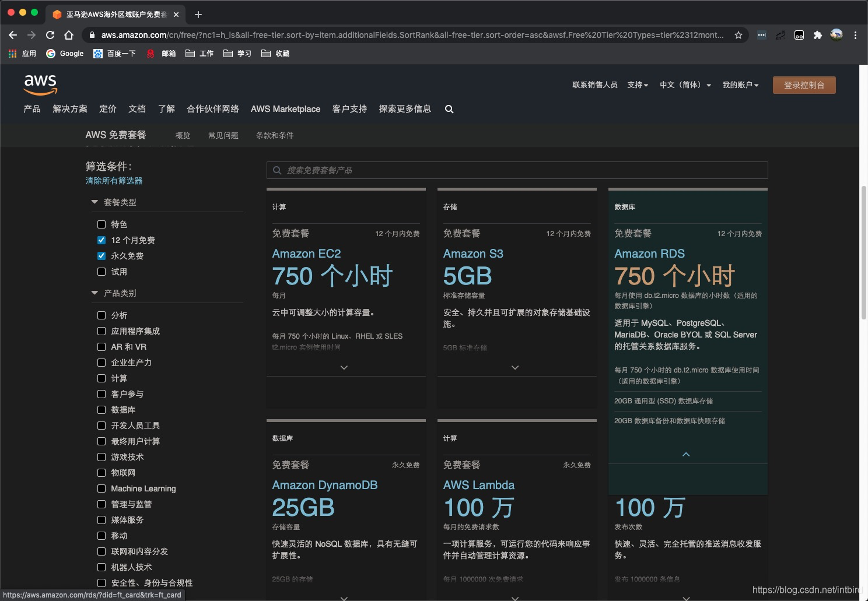
Task: Check the 应用程序集成 category
Action: pos(101,331)
